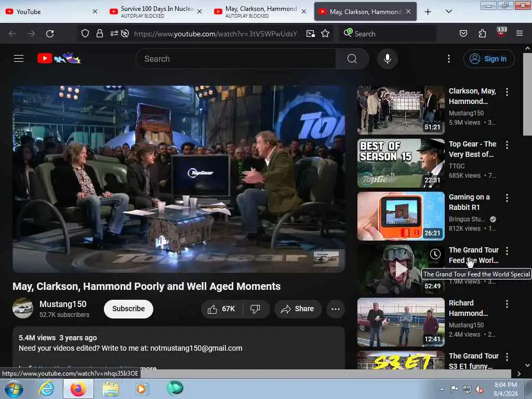The image size is (532, 399).
Task: Open options for Clarkson, May, Hammond video
Action: click(x=507, y=91)
